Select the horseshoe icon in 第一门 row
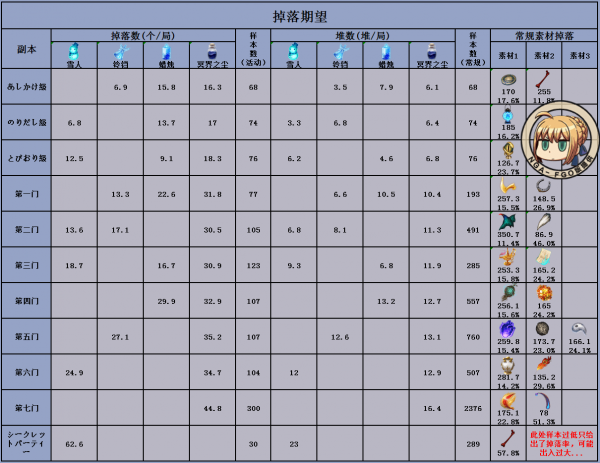This screenshot has height=463, width=600. coord(541,186)
